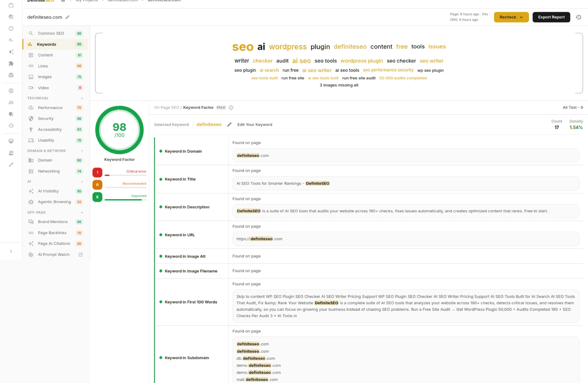Image resolution: width=588 pixels, height=383 pixels.
Task: Collapse the TECHNICAL section
Action: [x=82, y=99]
